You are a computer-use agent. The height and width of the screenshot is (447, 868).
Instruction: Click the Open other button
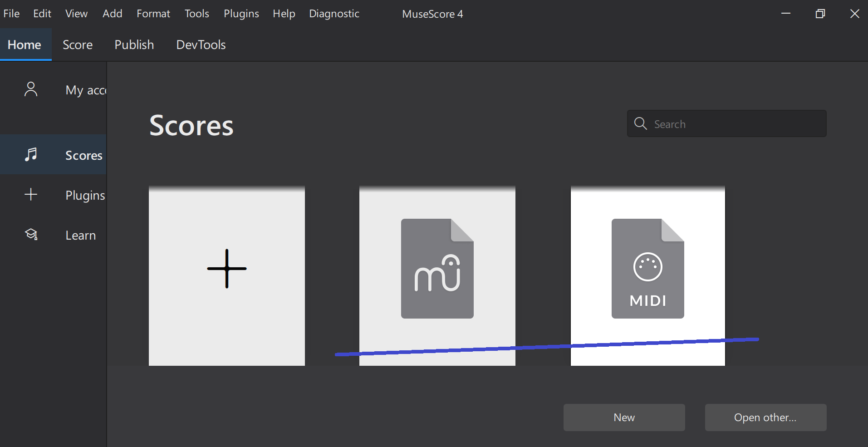(x=765, y=417)
